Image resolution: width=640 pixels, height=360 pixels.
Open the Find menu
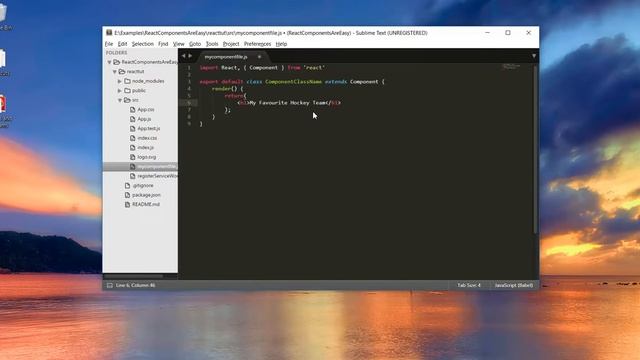click(163, 44)
